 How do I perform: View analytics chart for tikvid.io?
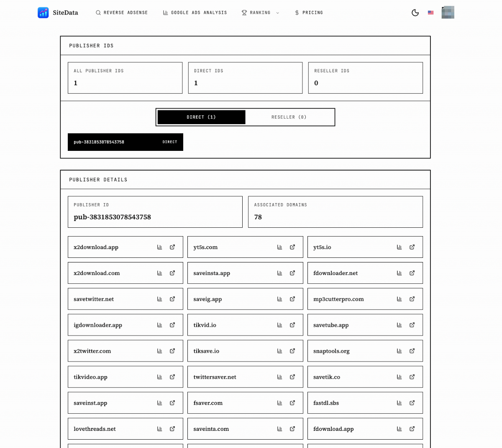pyautogui.click(x=279, y=325)
